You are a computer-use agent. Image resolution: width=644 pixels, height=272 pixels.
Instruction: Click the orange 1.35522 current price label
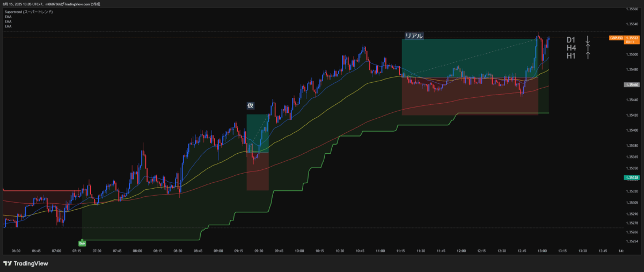point(632,38)
